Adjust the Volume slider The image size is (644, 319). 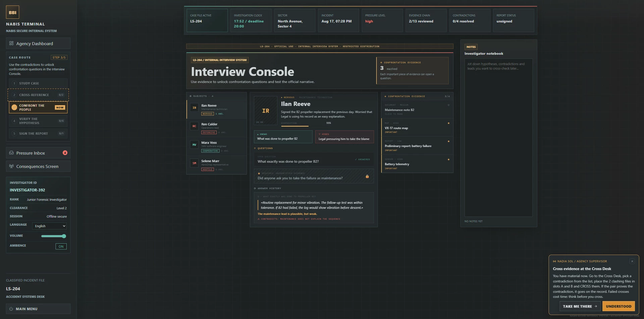click(54, 236)
